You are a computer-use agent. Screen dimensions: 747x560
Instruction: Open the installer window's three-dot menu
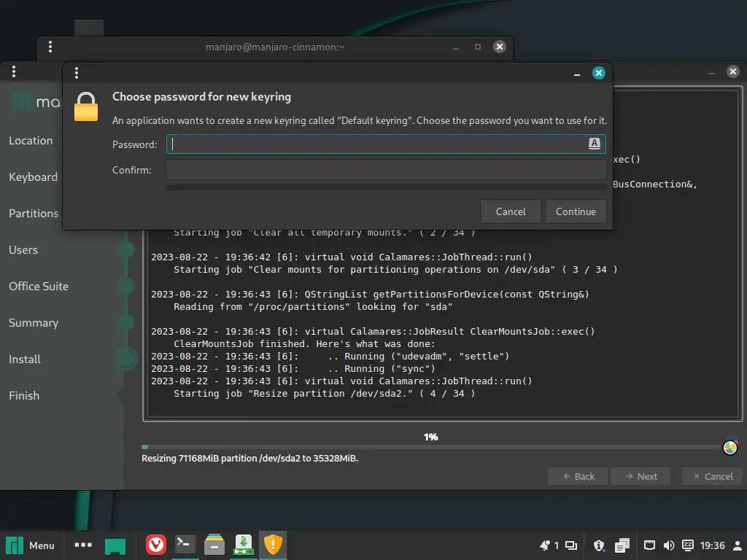point(14,71)
